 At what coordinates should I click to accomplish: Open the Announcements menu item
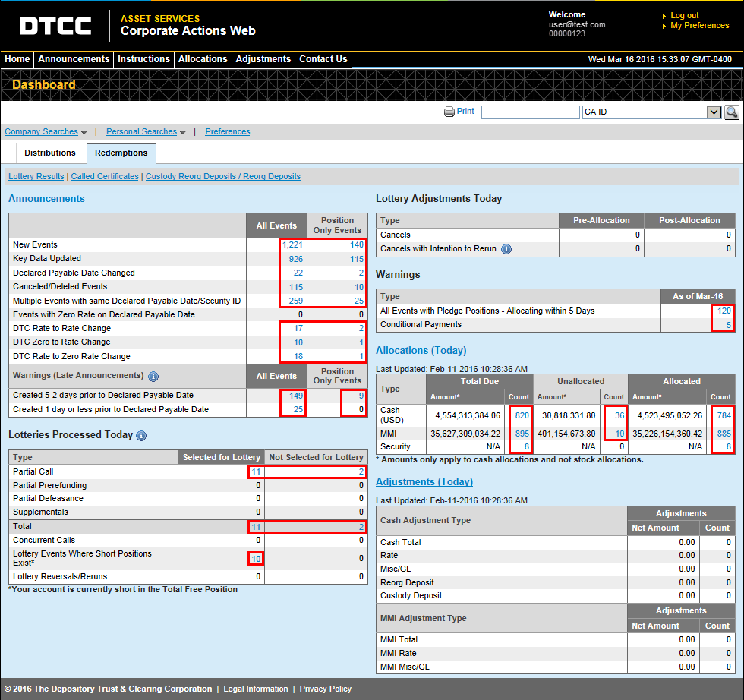[74, 59]
